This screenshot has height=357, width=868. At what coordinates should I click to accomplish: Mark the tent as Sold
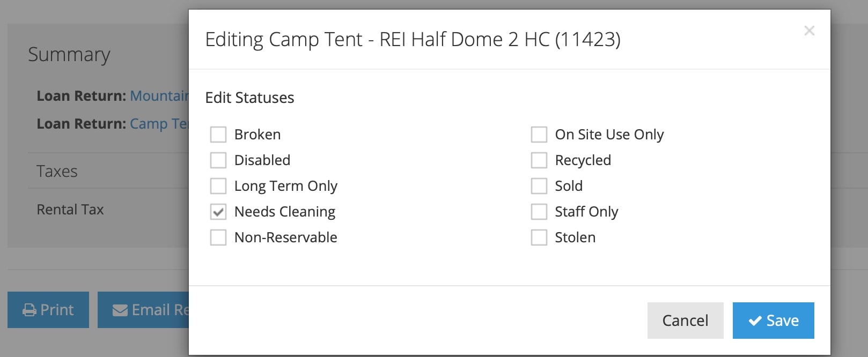539,186
